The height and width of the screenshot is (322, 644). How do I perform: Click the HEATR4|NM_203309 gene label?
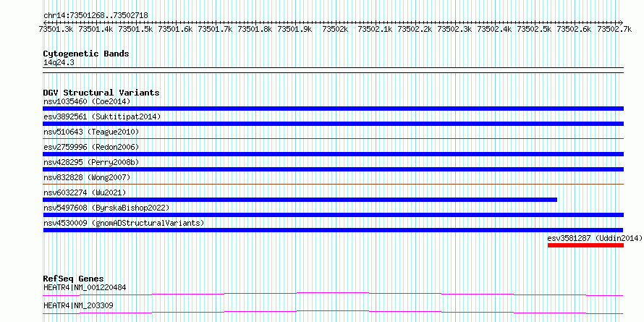pyautogui.click(x=78, y=305)
